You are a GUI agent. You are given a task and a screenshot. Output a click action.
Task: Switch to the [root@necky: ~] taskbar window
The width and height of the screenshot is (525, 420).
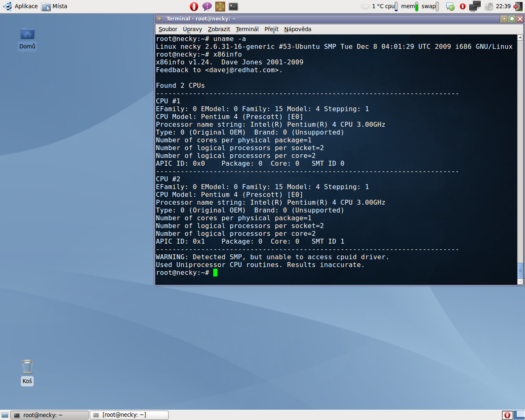click(129, 415)
